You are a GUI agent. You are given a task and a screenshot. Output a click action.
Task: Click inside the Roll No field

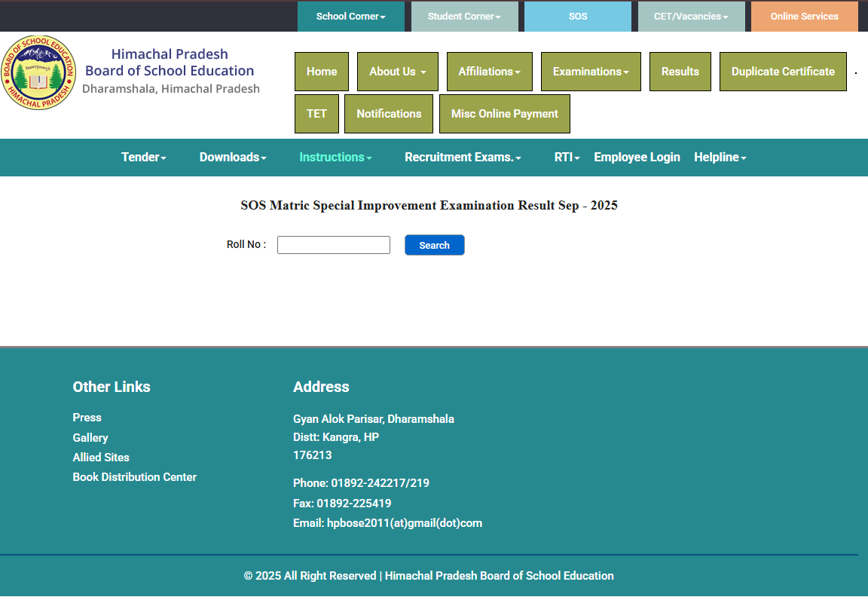[x=333, y=245]
